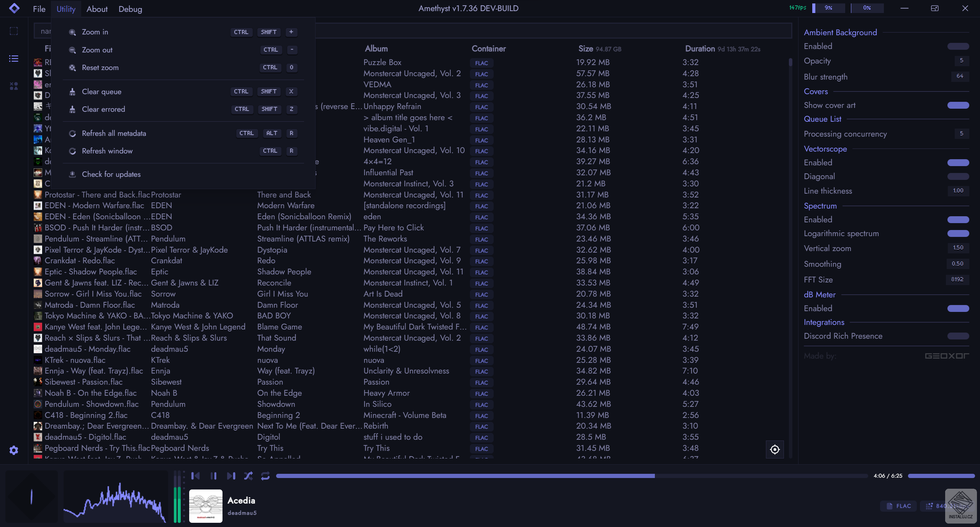Select Clear queue from the Utility menu
Viewport: 980px width, 527px height.
click(x=101, y=91)
